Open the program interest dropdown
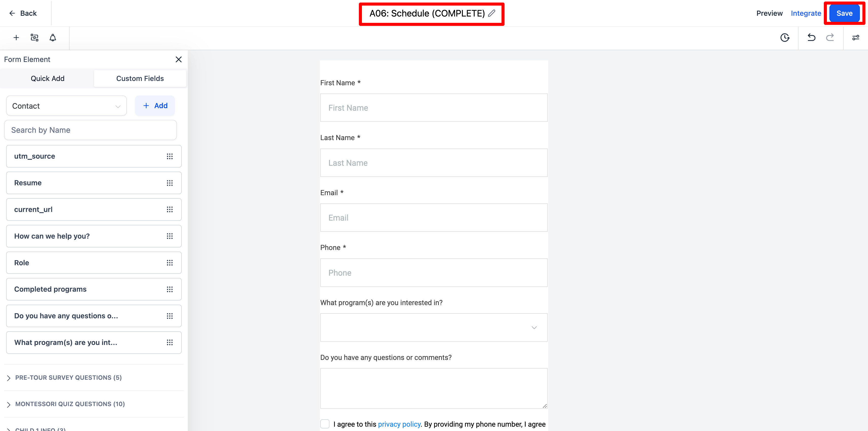The image size is (868, 431). pos(434,327)
